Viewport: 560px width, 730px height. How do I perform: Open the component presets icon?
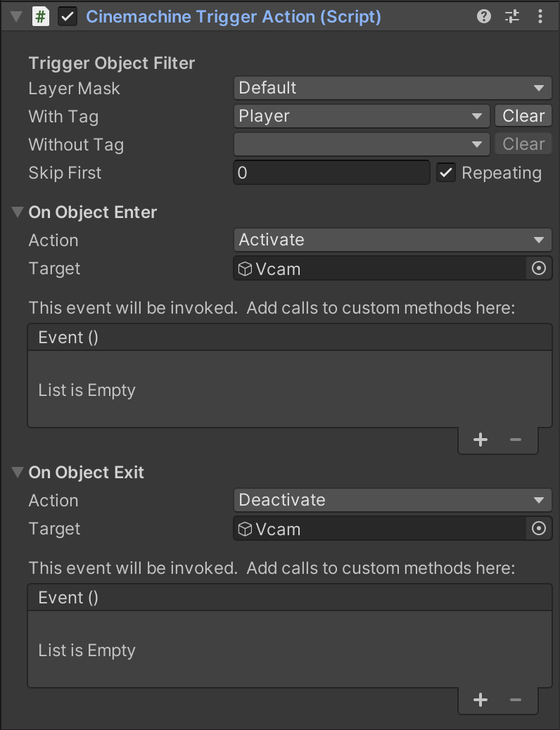pos(511,15)
